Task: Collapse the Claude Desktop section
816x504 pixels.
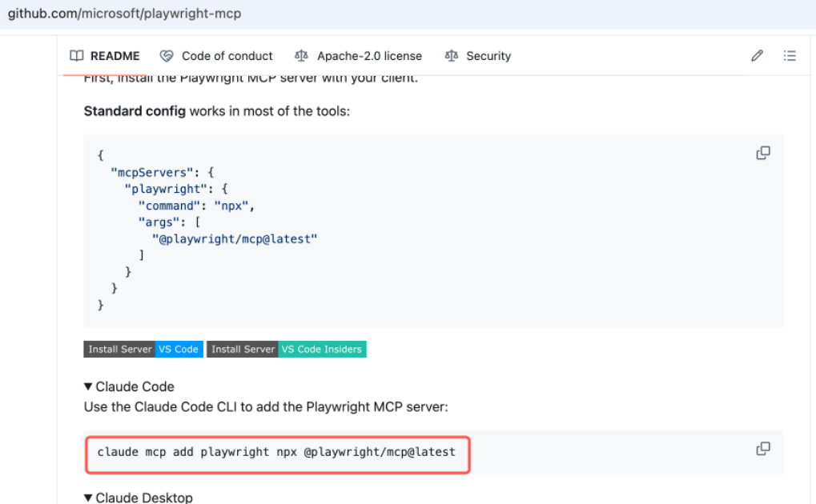Action: pos(139,498)
